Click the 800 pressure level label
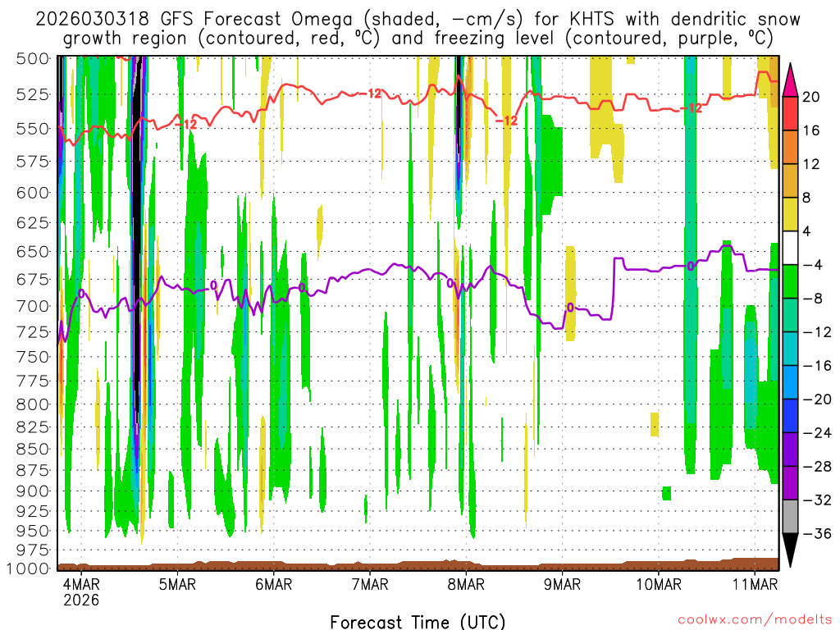This screenshot has width=840, height=630. pyautogui.click(x=33, y=404)
